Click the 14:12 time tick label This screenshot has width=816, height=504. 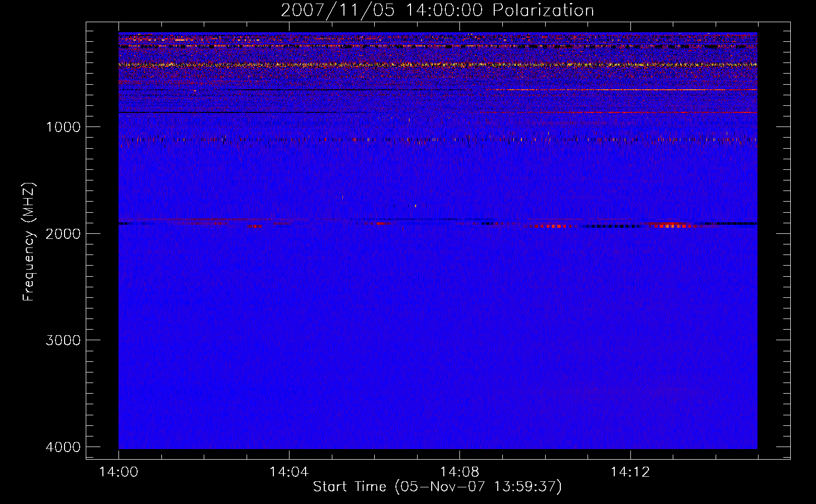tap(630, 472)
